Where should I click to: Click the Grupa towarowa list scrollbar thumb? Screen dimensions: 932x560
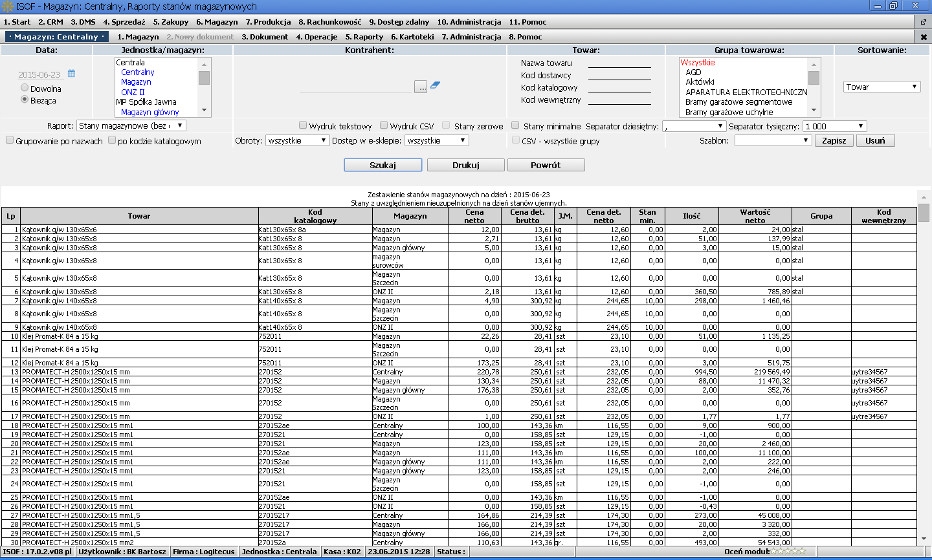814,78
